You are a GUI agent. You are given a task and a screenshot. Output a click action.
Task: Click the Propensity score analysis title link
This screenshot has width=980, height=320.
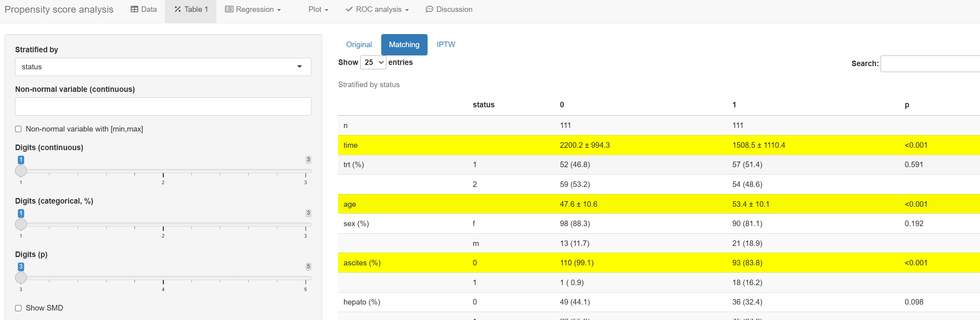(59, 10)
